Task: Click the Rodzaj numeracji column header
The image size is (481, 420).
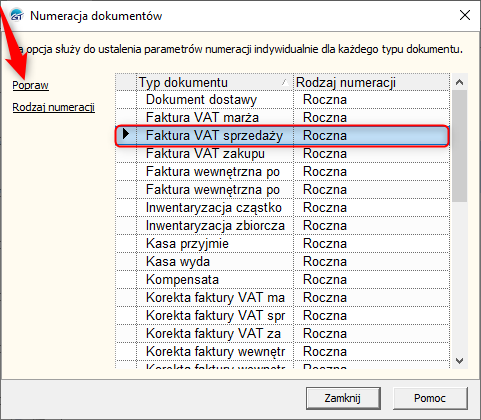Action: [x=371, y=82]
